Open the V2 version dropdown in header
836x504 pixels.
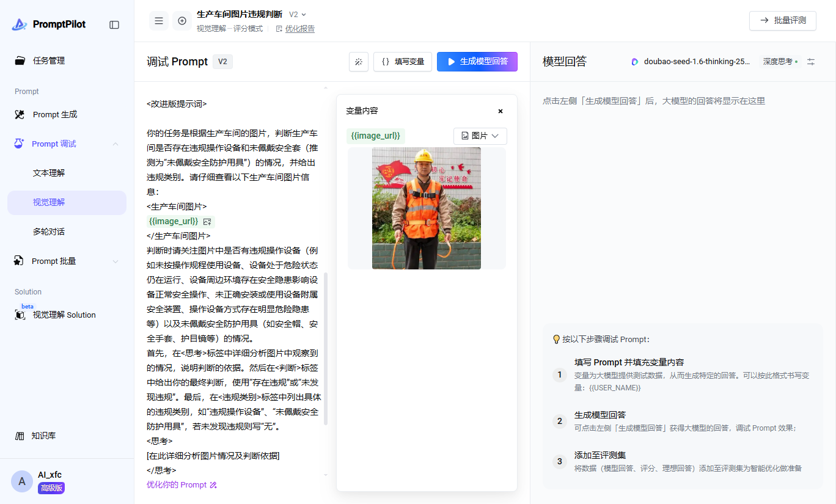pos(298,14)
